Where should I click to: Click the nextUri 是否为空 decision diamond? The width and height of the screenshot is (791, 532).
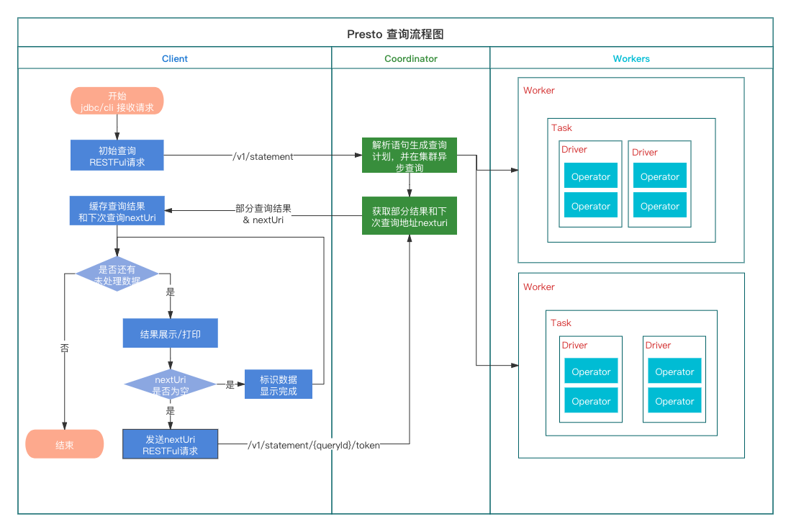170,385
